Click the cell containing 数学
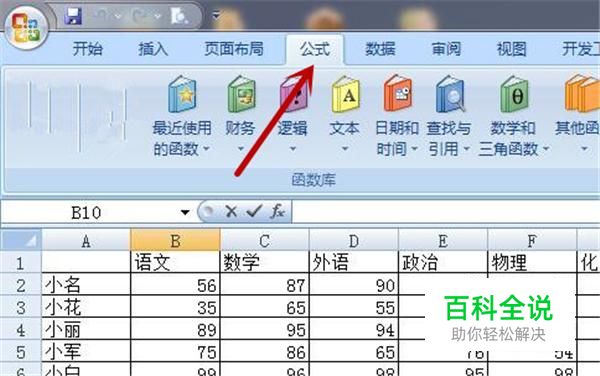This screenshot has height=376, width=600. [x=265, y=263]
